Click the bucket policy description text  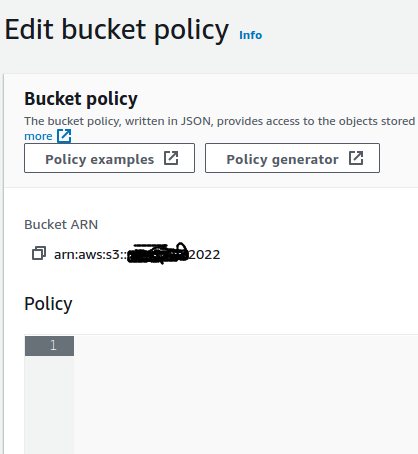coord(220,121)
